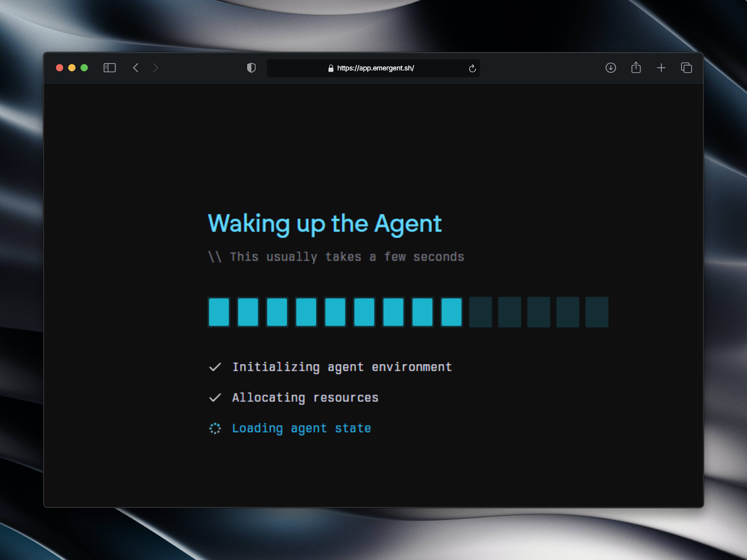Go back to the previous page
Image resolution: width=747 pixels, height=560 pixels.
pyautogui.click(x=136, y=68)
